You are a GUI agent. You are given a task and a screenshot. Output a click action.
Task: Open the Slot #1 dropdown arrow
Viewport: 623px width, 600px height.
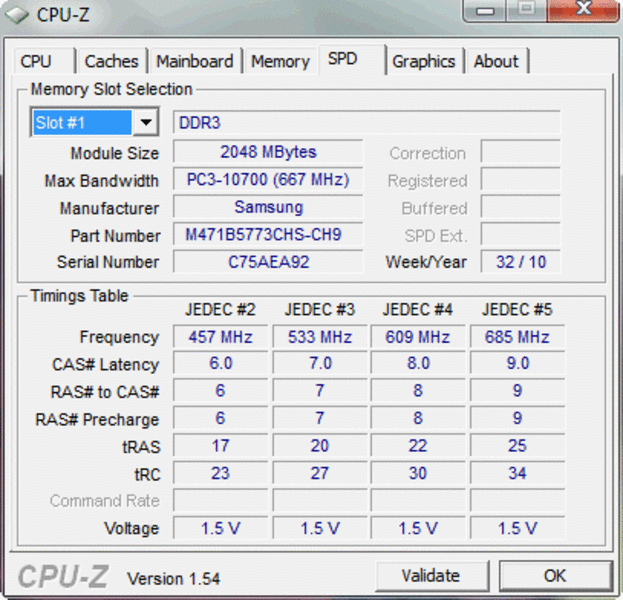coord(146,122)
